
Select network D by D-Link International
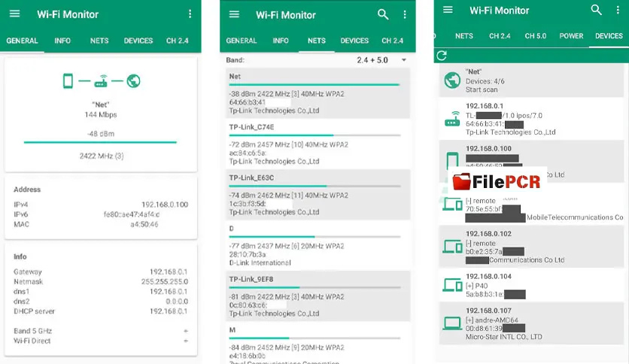coord(318,245)
